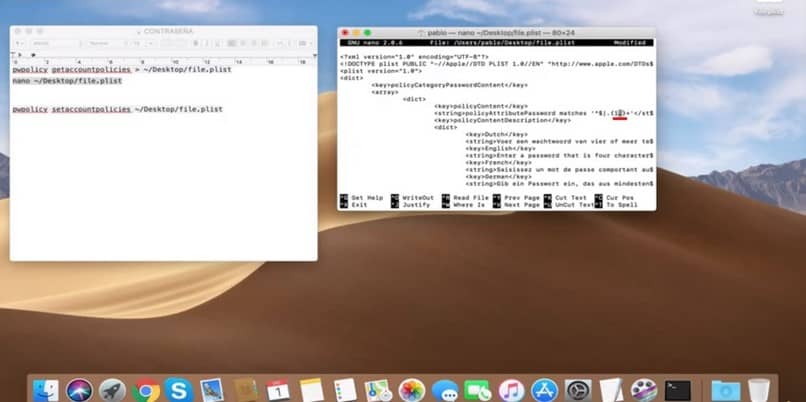Image resolution: width=806 pixels, height=402 pixels.
Task: Open the film reel app in Dock
Action: click(x=644, y=391)
